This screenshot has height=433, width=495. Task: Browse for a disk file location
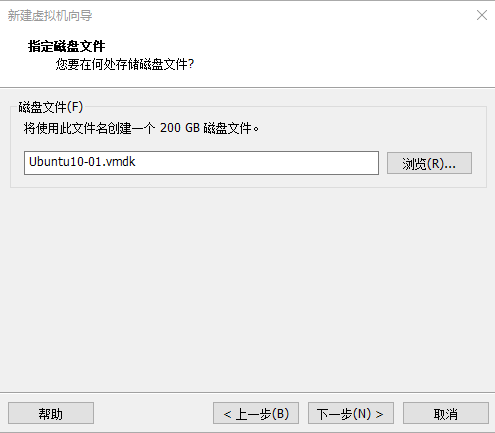click(429, 163)
